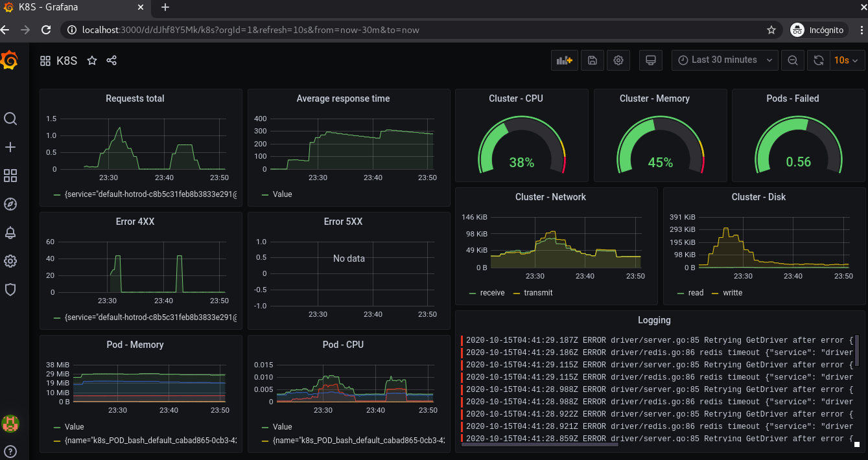The height and width of the screenshot is (460, 868).
Task: Cycle view mode with monitor icon
Action: click(x=651, y=60)
